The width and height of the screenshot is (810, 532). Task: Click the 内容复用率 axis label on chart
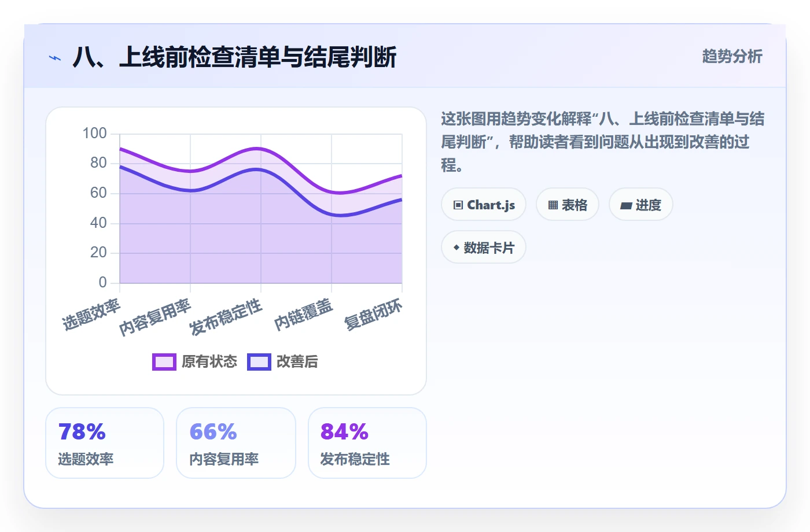pyautogui.click(x=155, y=317)
